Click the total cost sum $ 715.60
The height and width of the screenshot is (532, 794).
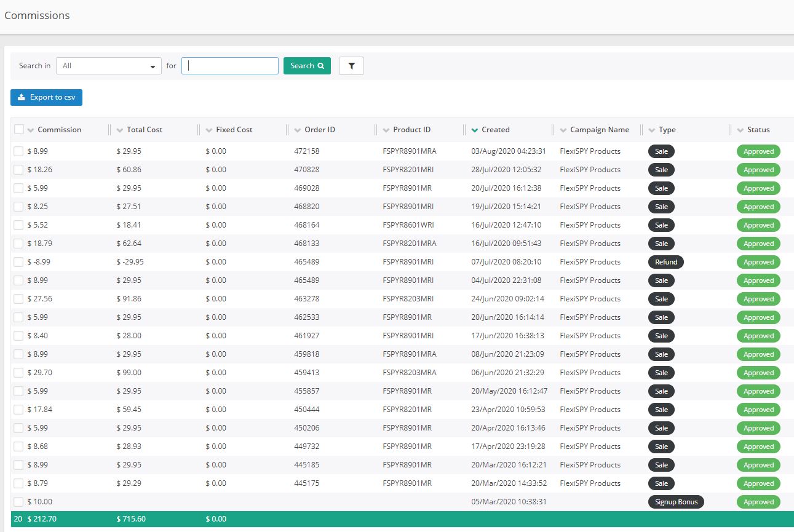click(x=131, y=519)
